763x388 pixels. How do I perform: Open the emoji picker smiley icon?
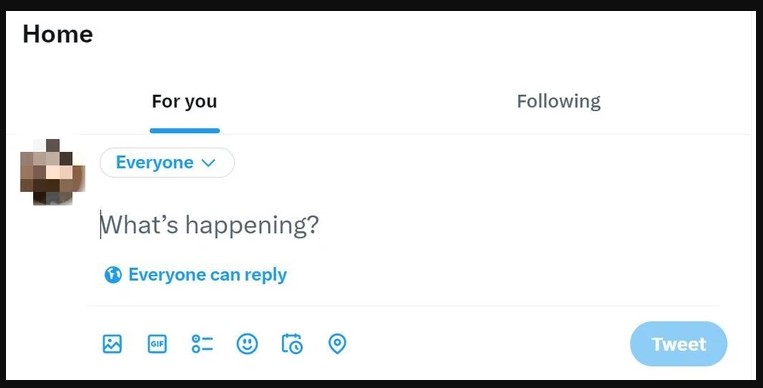(x=247, y=344)
